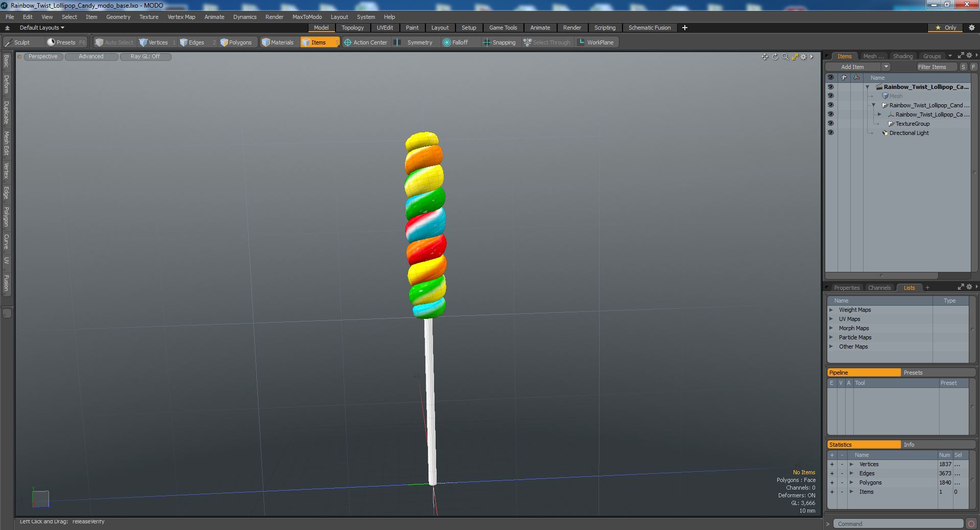Click the F filter button

tap(973, 67)
